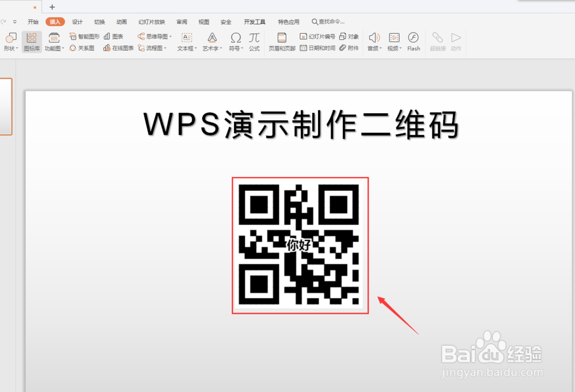
Task: Insert a 图表 (chart)
Action: [114, 36]
